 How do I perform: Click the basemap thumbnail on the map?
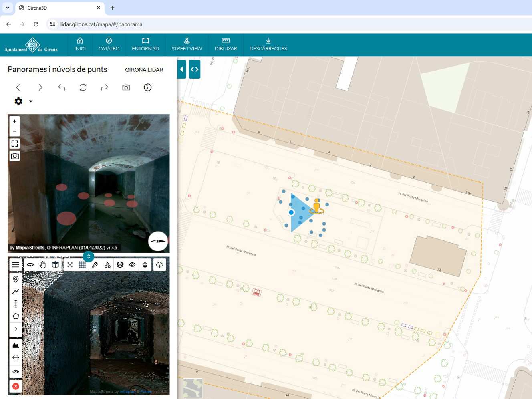[193, 388]
